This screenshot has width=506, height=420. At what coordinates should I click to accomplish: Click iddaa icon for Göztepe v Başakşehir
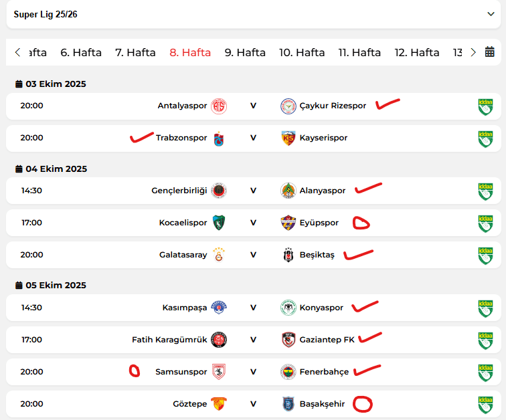(485, 405)
